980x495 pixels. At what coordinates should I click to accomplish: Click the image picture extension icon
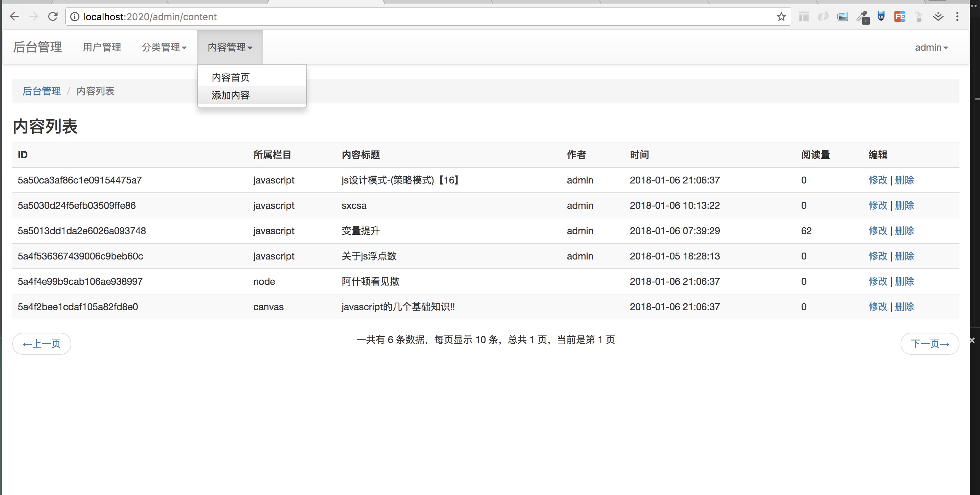(842, 17)
